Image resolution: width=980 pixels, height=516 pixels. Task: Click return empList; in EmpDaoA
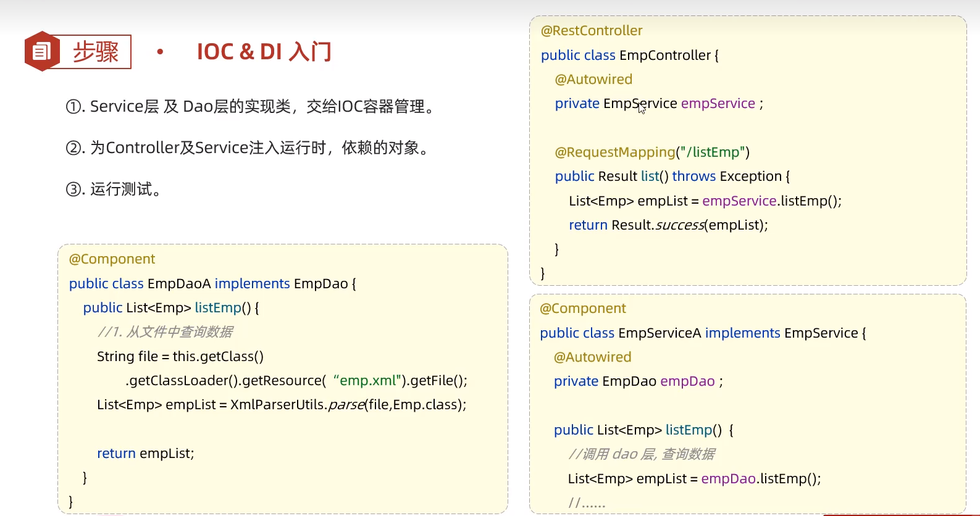(x=146, y=454)
